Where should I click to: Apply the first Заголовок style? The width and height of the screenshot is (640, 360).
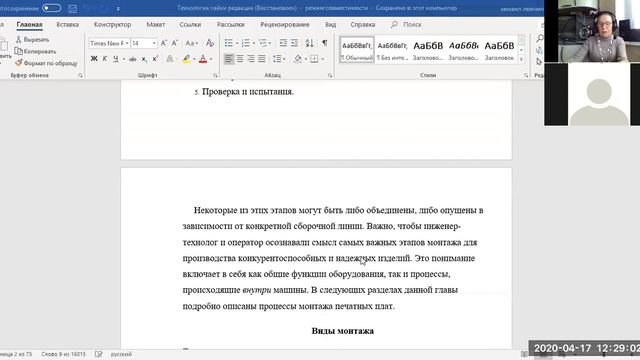click(428, 50)
